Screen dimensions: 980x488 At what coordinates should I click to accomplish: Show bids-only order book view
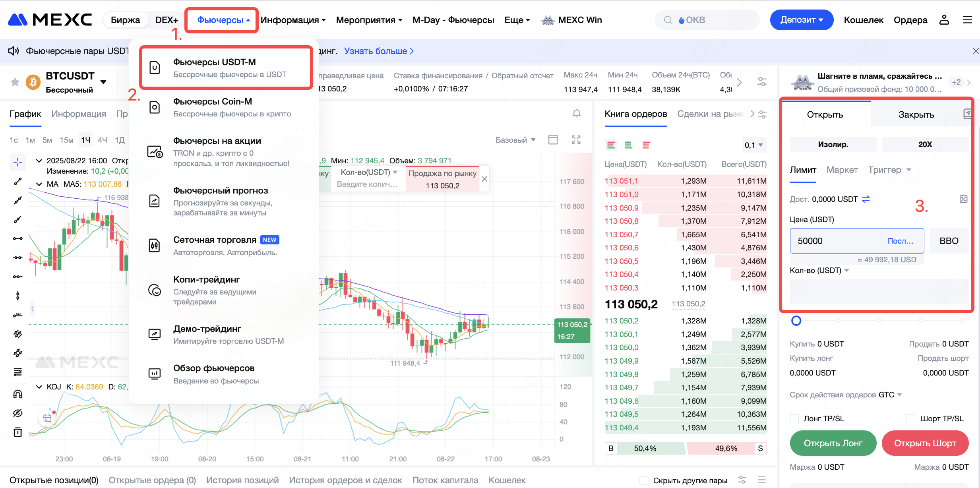pyautogui.click(x=628, y=145)
